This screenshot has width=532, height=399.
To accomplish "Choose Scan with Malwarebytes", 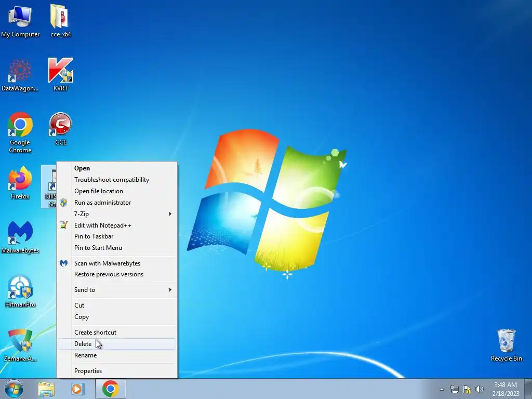I will click(117, 263).
